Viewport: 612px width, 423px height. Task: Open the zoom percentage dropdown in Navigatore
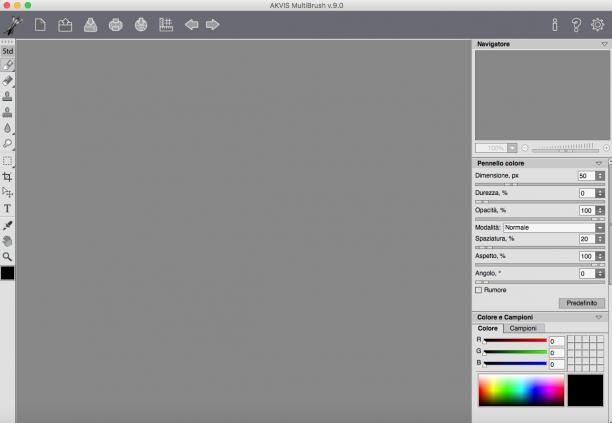click(512, 148)
